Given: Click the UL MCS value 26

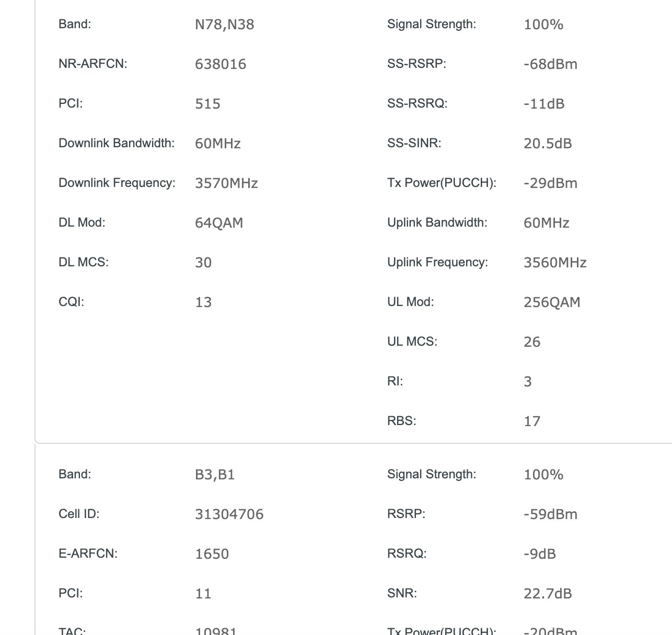Looking at the screenshot, I should point(532,342).
